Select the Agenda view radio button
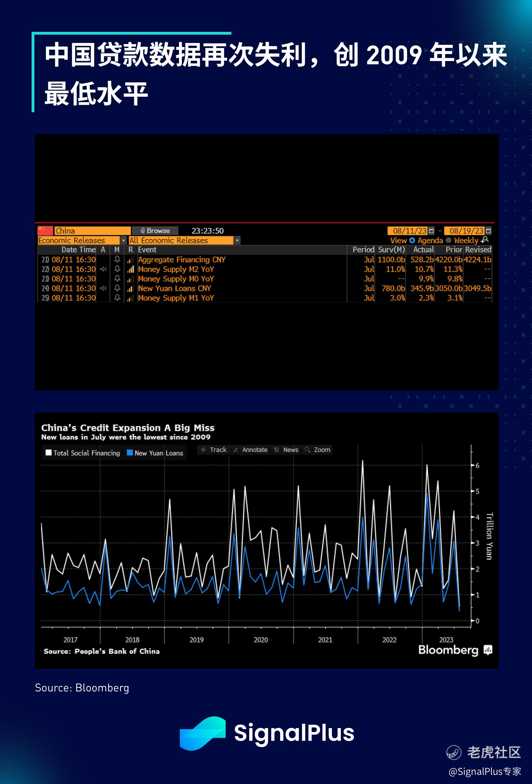The width and height of the screenshot is (532, 784). pyautogui.click(x=412, y=240)
